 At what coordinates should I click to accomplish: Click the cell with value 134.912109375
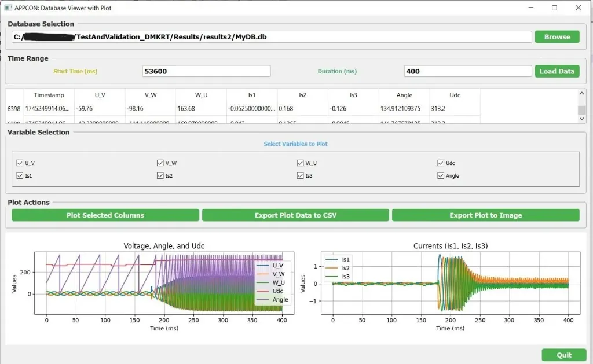[x=404, y=108]
